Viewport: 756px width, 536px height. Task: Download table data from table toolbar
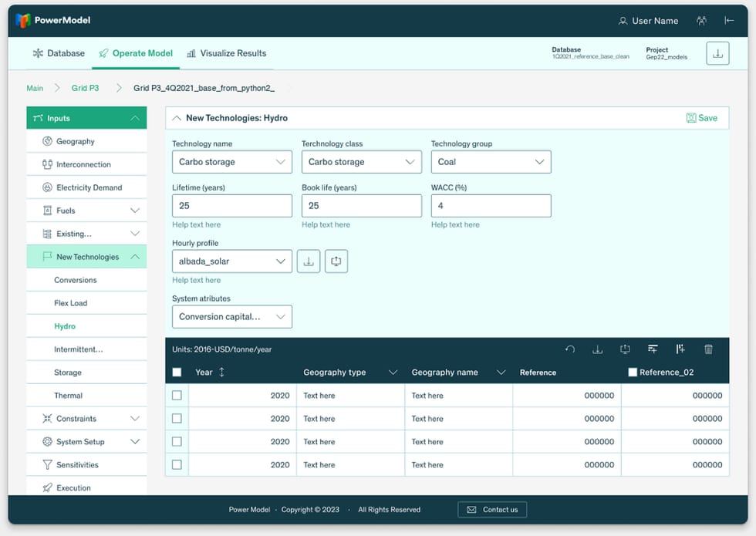click(x=597, y=349)
